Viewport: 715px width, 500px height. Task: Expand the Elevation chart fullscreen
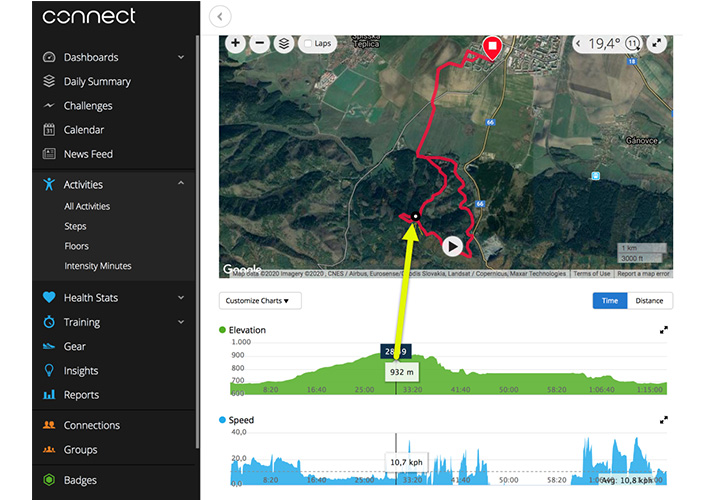pyautogui.click(x=664, y=330)
